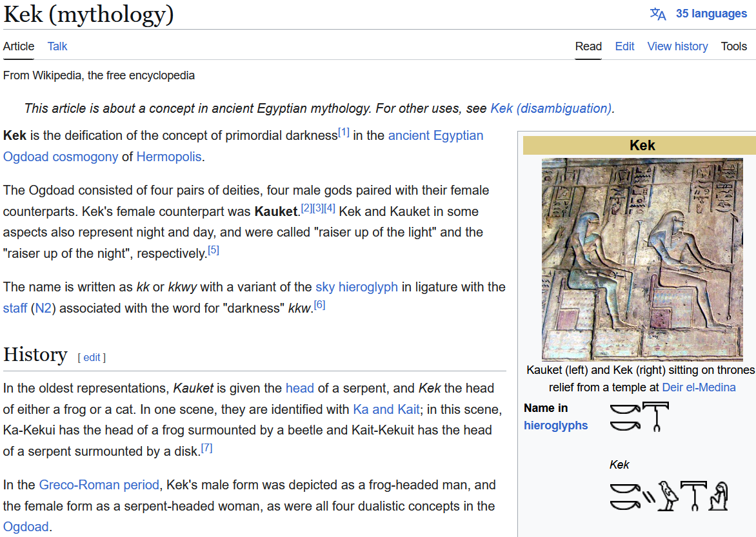Open the View history tab
The height and width of the screenshot is (537, 756).
(x=677, y=46)
